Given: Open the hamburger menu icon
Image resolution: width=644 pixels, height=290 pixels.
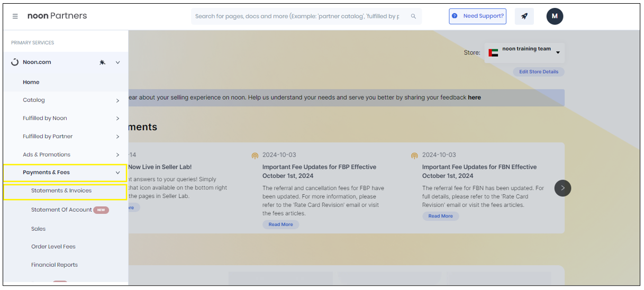Looking at the screenshot, I should [x=15, y=16].
